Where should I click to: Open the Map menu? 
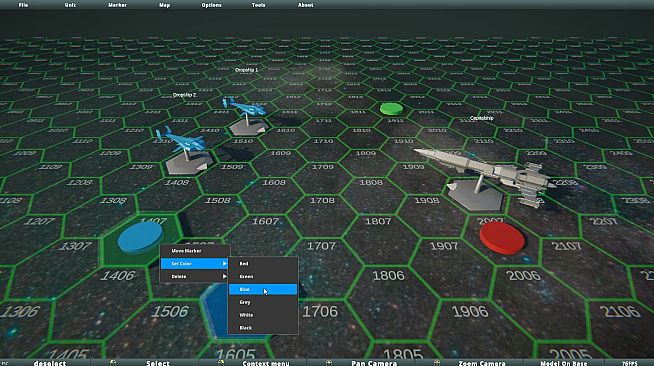[x=164, y=5]
